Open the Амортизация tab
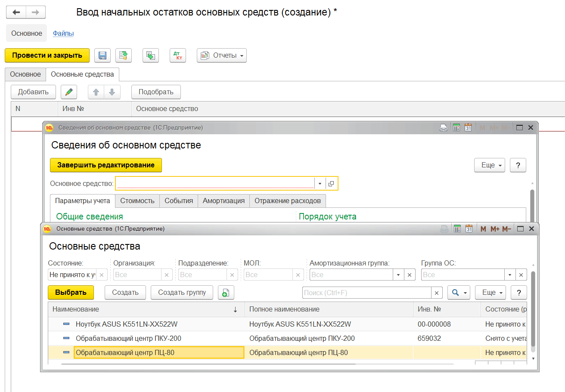Viewport: 565px width, 392px height. pyautogui.click(x=224, y=201)
